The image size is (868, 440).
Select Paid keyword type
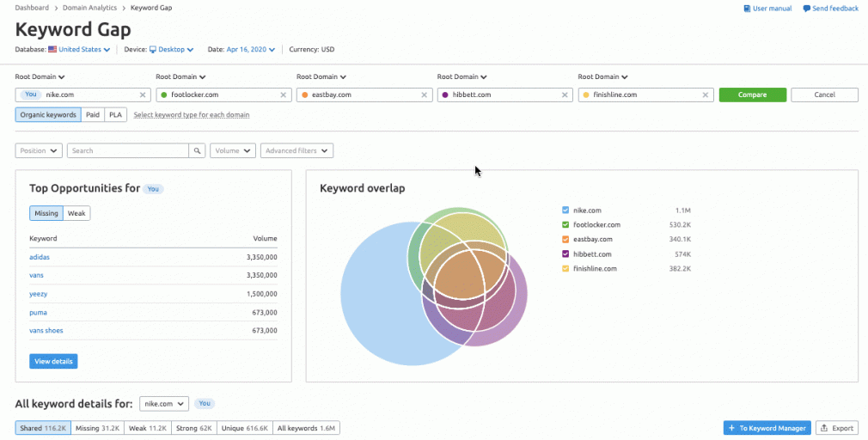click(93, 115)
